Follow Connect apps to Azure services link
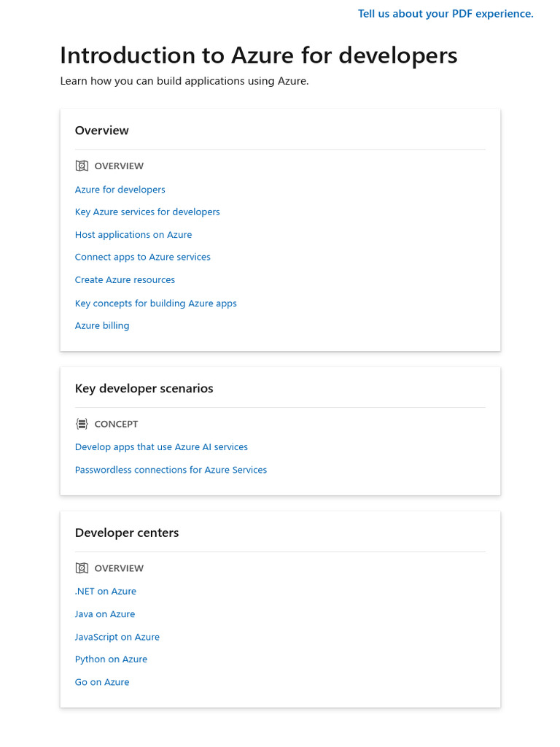Viewport: 560px width, 747px height. (143, 258)
